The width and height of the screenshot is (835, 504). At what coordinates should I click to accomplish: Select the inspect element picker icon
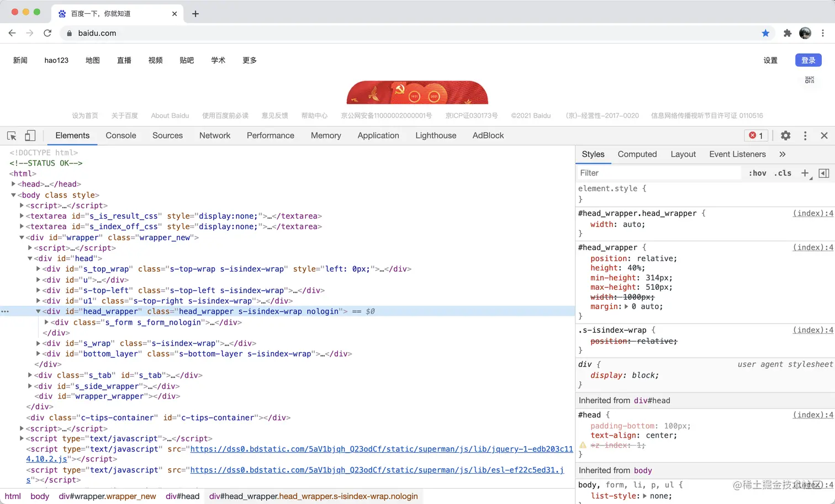tap(12, 135)
